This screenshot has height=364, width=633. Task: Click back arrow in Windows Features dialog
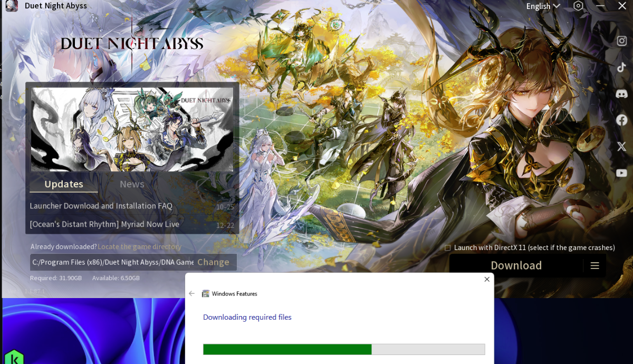(x=191, y=293)
